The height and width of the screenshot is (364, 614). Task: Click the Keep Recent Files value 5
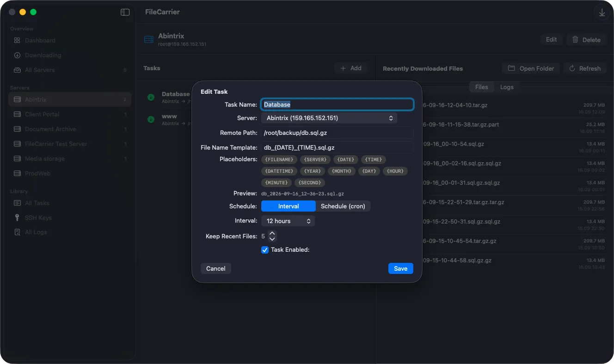(x=263, y=236)
